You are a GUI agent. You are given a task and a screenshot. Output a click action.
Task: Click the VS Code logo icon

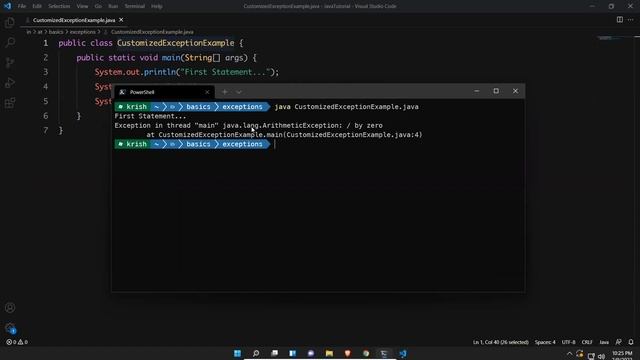[7, 6]
